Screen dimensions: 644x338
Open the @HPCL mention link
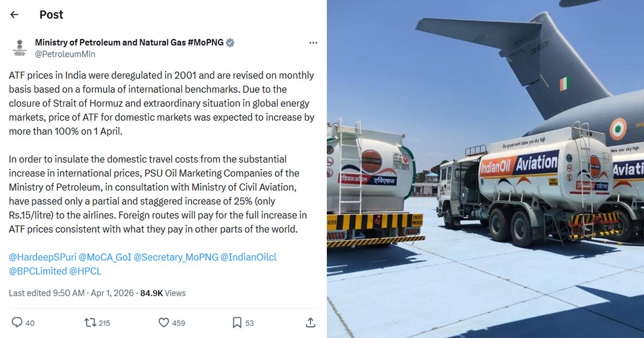(x=85, y=271)
